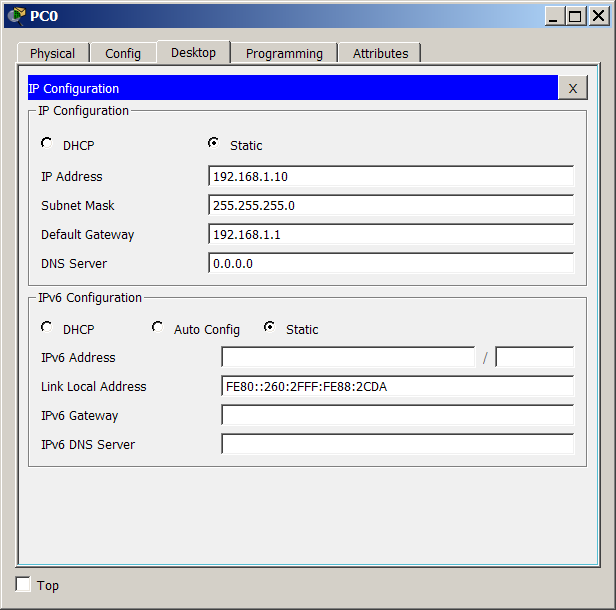616x610 pixels.
Task: Select DHCP for IPv4 configuration
Action: (x=47, y=144)
